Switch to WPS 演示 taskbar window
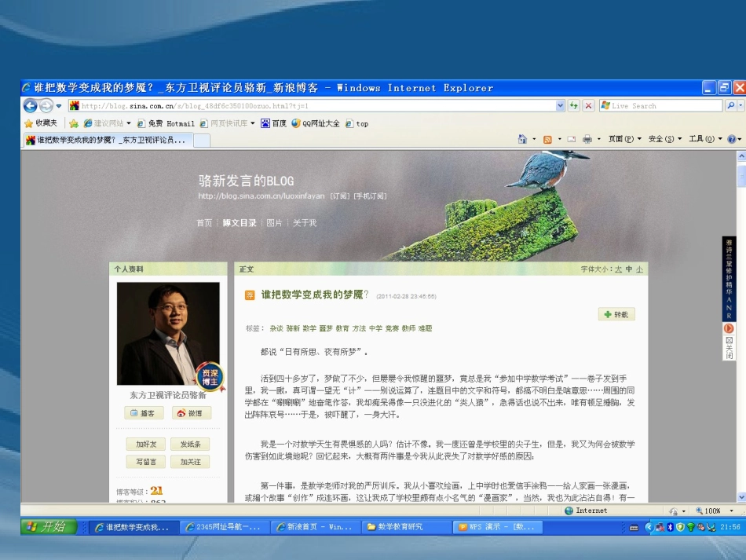 [497, 527]
